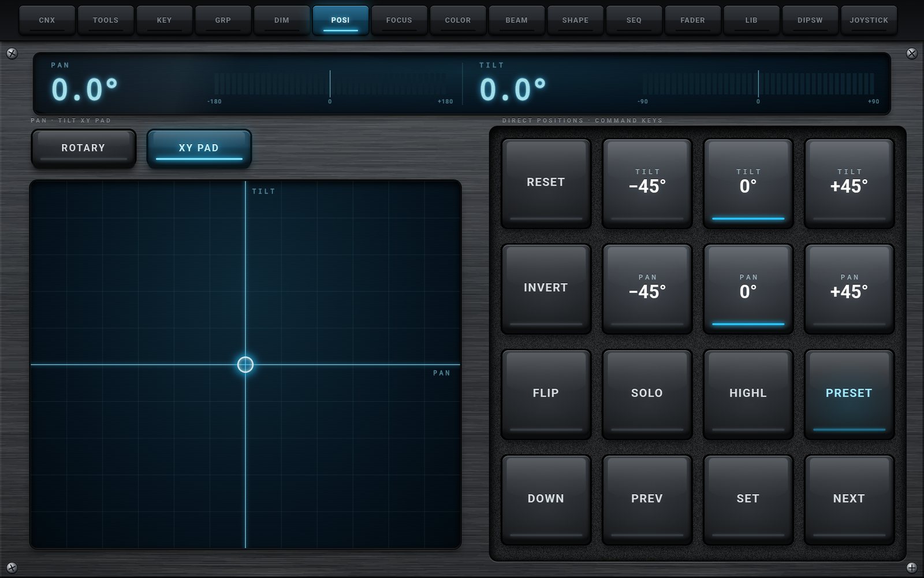Click the SET command key
Image resolution: width=924 pixels, height=578 pixels.
click(x=748, y=499)
